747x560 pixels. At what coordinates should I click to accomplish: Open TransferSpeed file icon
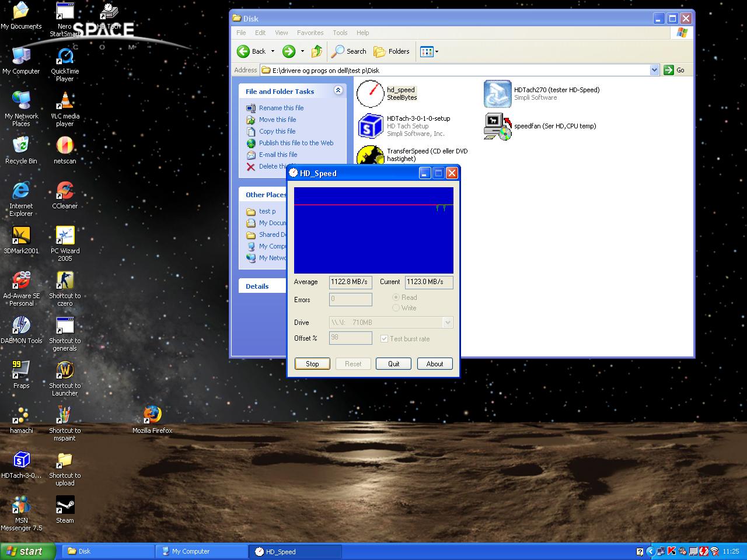(x=370, y=155)
